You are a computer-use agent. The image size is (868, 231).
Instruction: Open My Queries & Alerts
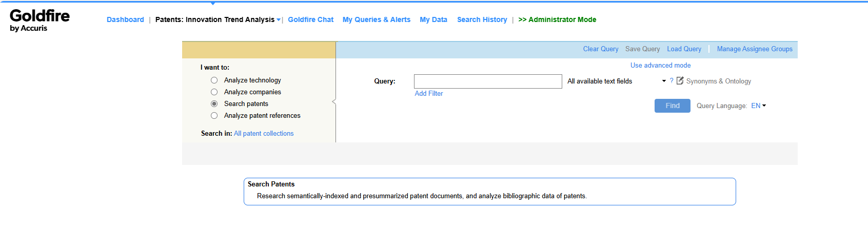[x=376, y=20]
